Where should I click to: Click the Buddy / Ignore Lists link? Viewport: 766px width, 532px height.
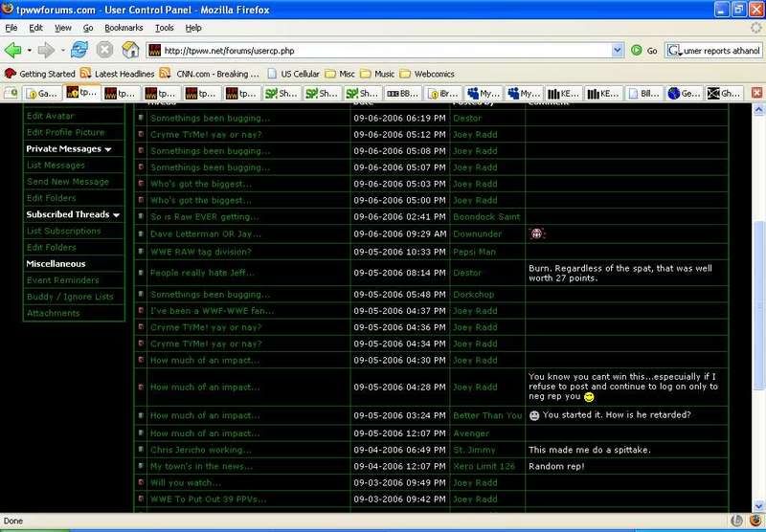[x=70, y=297]
